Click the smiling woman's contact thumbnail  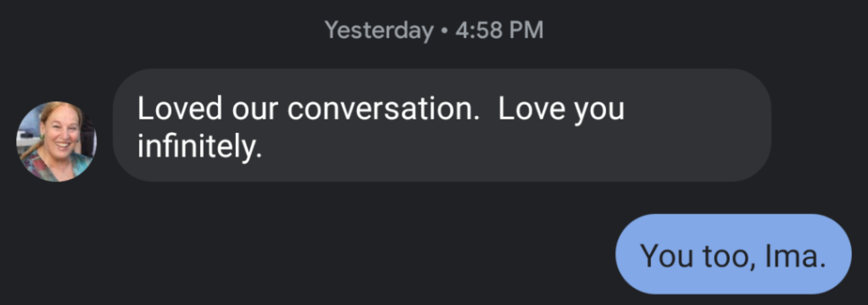(x=56, y=141)
